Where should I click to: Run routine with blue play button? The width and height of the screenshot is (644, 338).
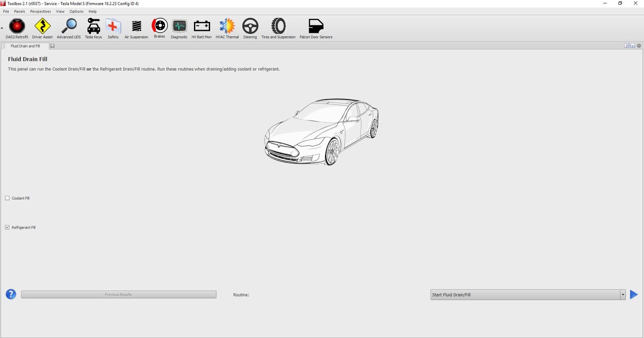point(634,295)
